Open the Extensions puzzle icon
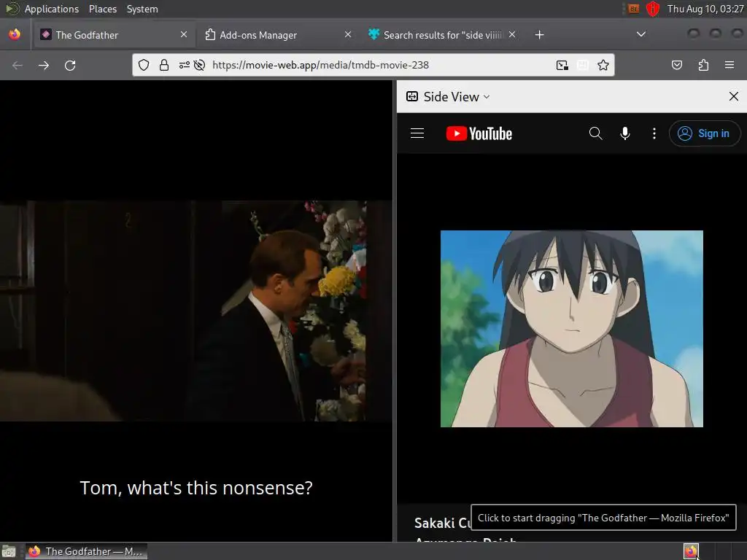The width and height of the screenshot is (747, 560). click(703, 65)
